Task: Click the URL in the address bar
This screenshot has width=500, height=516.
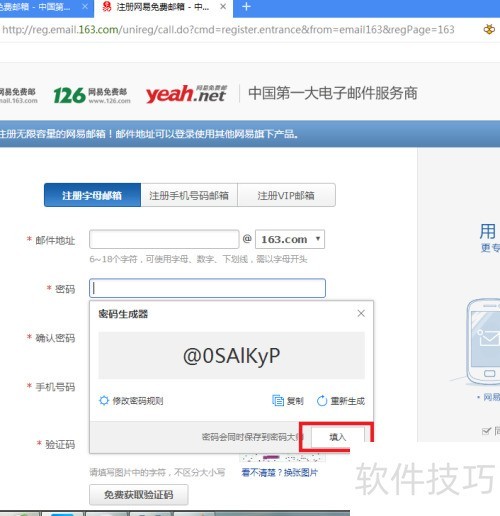Action: coord(228,30)
